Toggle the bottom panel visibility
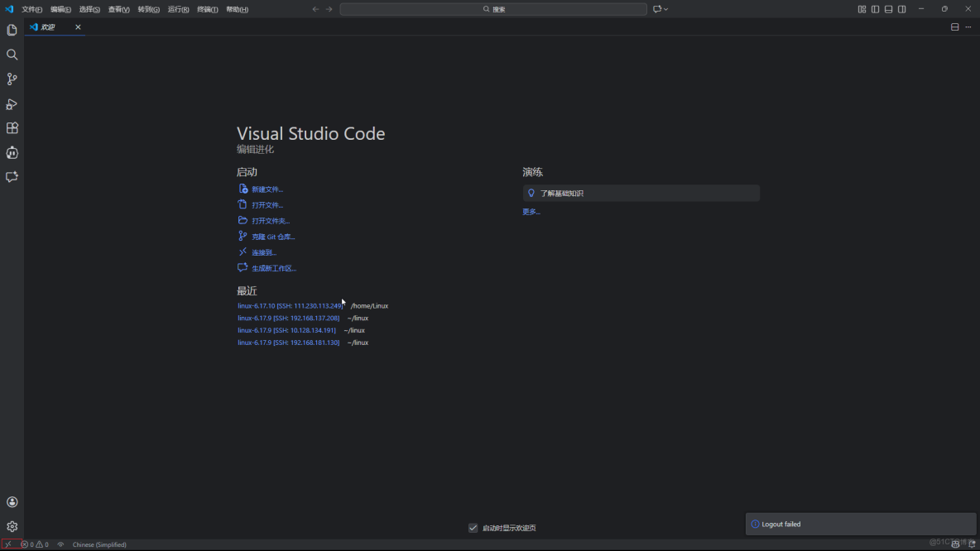The width and height of the screenshot is (980, 551). pos(888,9)
